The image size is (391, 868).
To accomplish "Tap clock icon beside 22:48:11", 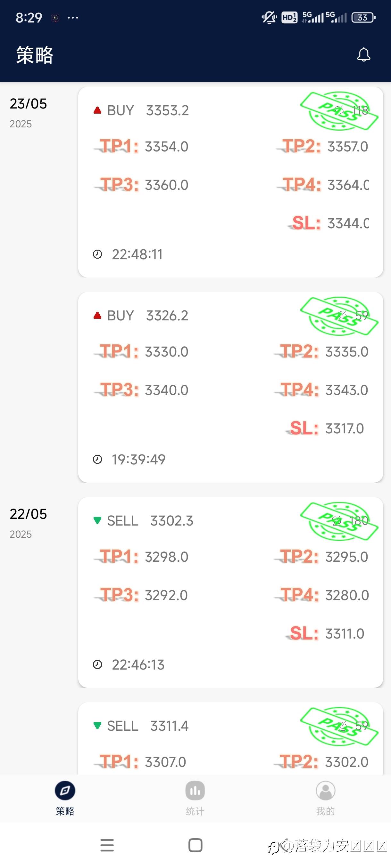I will point(97,254).
